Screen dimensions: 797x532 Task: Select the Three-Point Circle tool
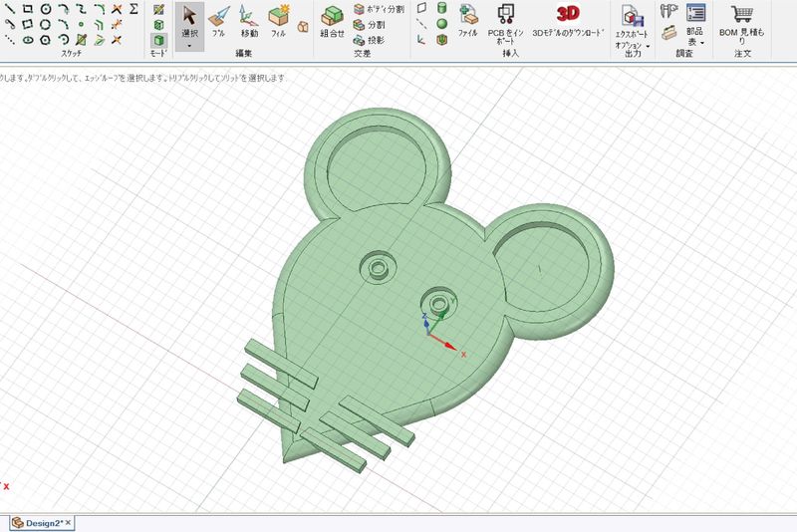point(46,24)
